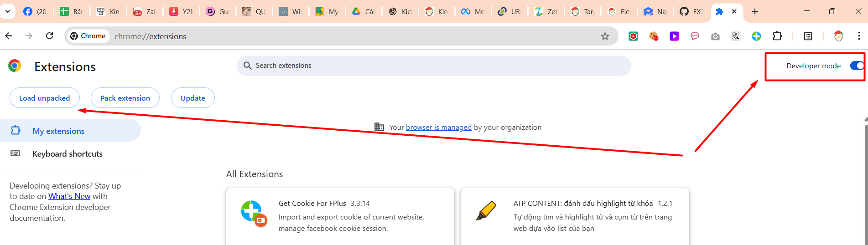868x245 pixels.
Task: Expand the tab search dropdown arrow
Action: [8, 11]
